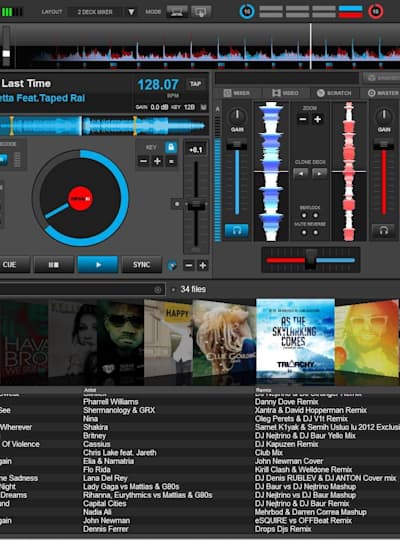Zoom out the scratch waveform with minus
The height and width of the screenshot is (540, 400).
[x=303, y=120]
